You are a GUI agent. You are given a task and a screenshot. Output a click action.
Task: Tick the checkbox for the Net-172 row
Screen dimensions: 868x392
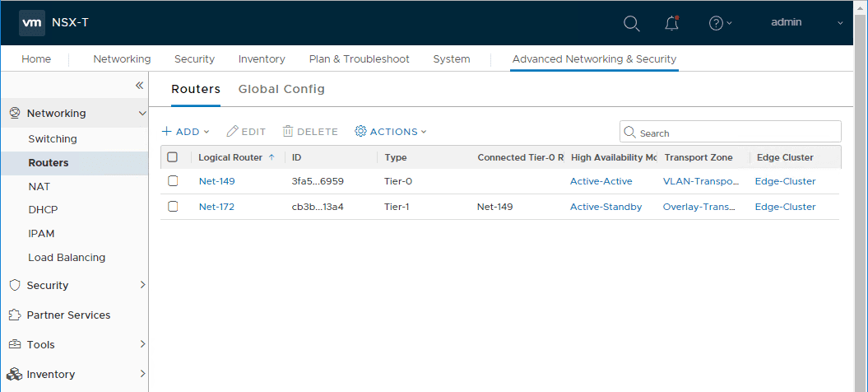pos(173,206)
